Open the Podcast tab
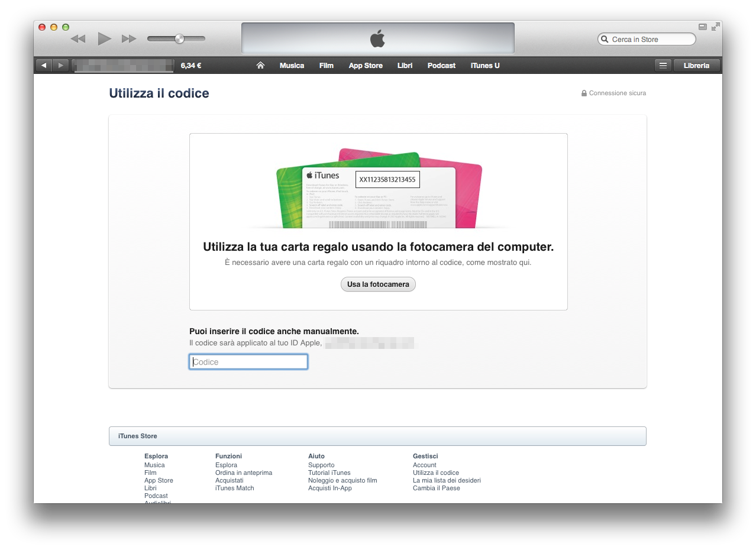Screen dimensions: 756x550 pos(441,66)
